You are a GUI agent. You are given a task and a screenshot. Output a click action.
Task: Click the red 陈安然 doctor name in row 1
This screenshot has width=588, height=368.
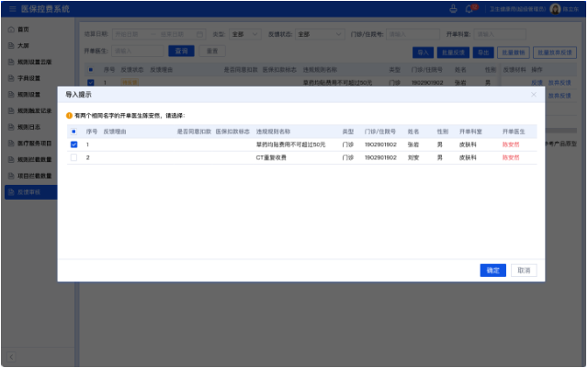click(512, 144)
